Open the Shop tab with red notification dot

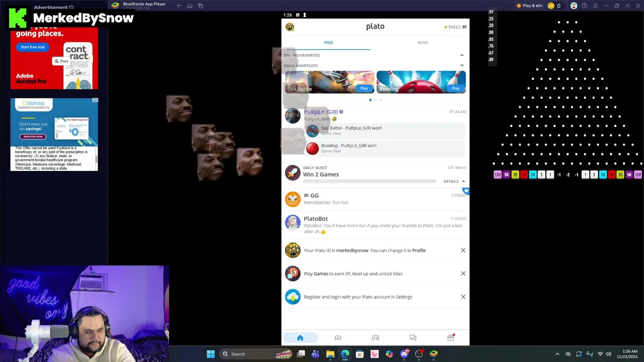pyautogui.click(x=451, y=337)
